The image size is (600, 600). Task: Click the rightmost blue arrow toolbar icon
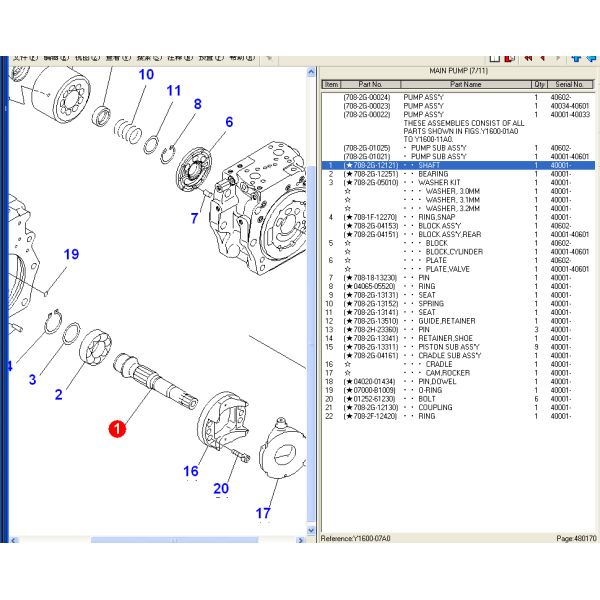pyautogui.click(x=592, y=58)
